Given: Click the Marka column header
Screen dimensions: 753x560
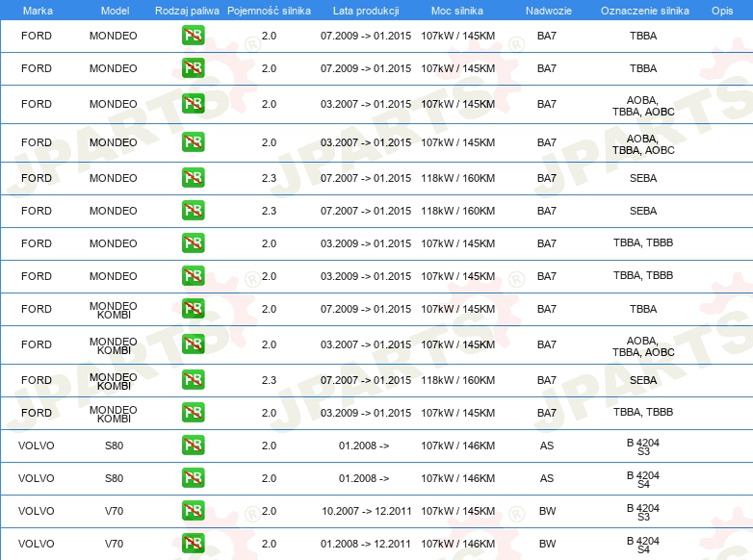Looking at the screenshot, I should 38,11.
